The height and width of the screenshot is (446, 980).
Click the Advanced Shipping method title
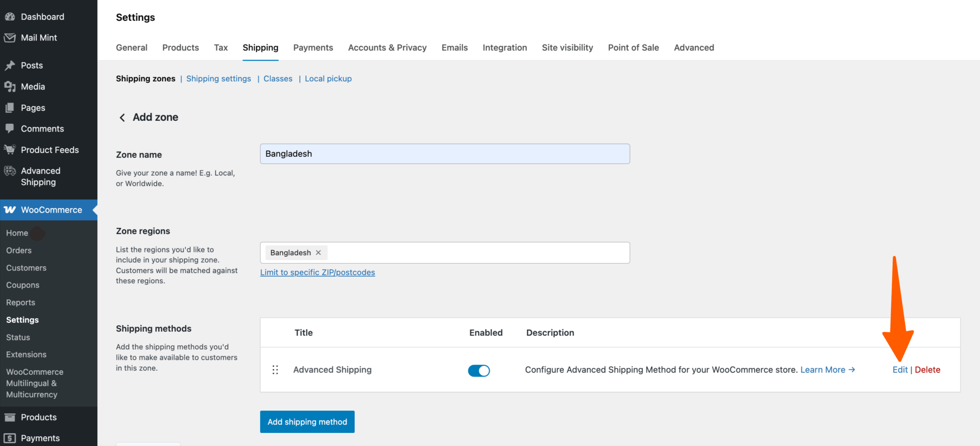point(332,369)
